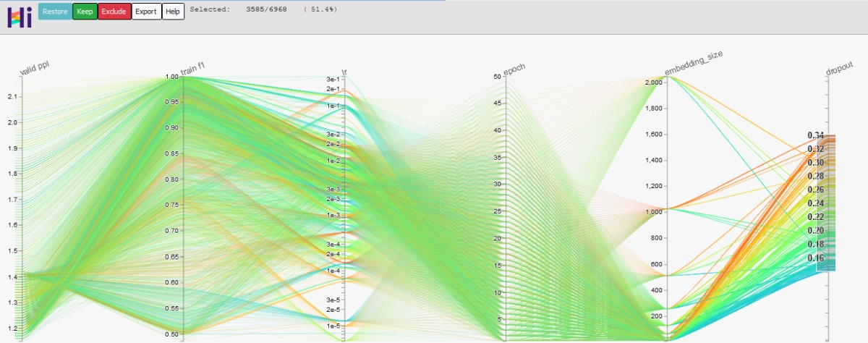Screen dimensions: 868x343
Task: Open the Export option
Action: coord(145,12)
